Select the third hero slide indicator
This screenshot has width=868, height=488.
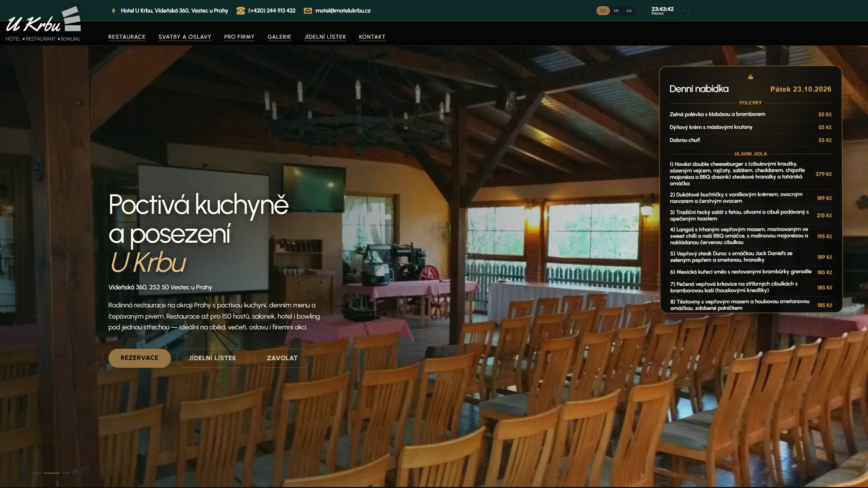(x=66, y=473)
